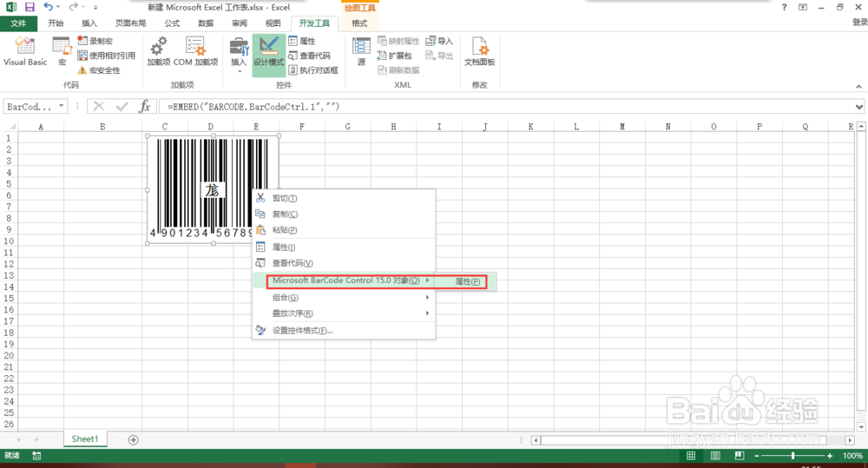Choose 剪切(T) from context menu

[344, 198]
